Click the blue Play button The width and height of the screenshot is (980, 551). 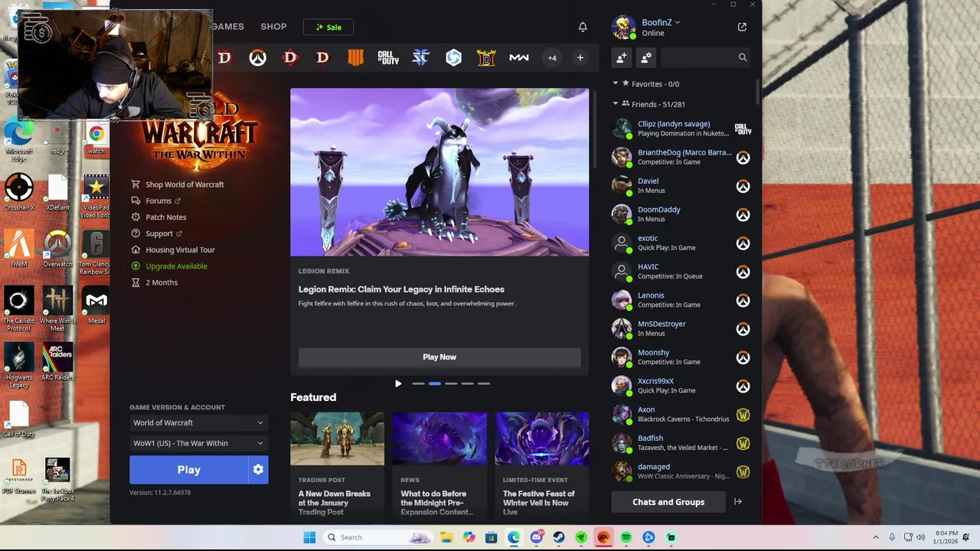[188, 470]
